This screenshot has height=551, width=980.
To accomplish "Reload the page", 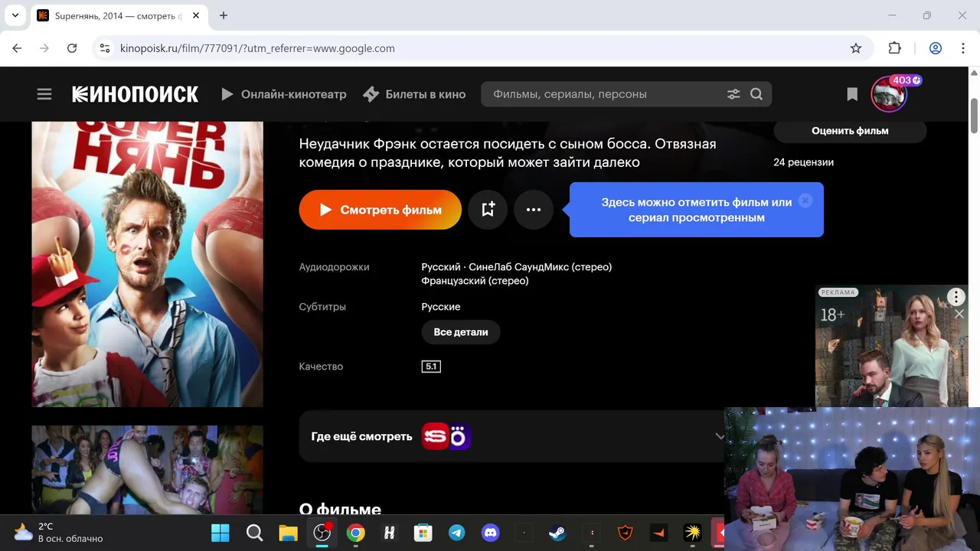I will point(72,48).
